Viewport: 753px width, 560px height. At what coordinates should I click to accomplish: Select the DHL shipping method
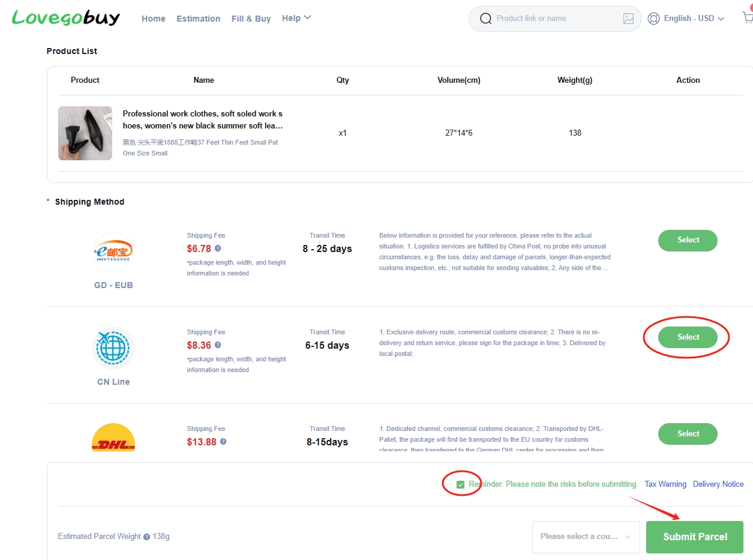click(x=688, y=434)
